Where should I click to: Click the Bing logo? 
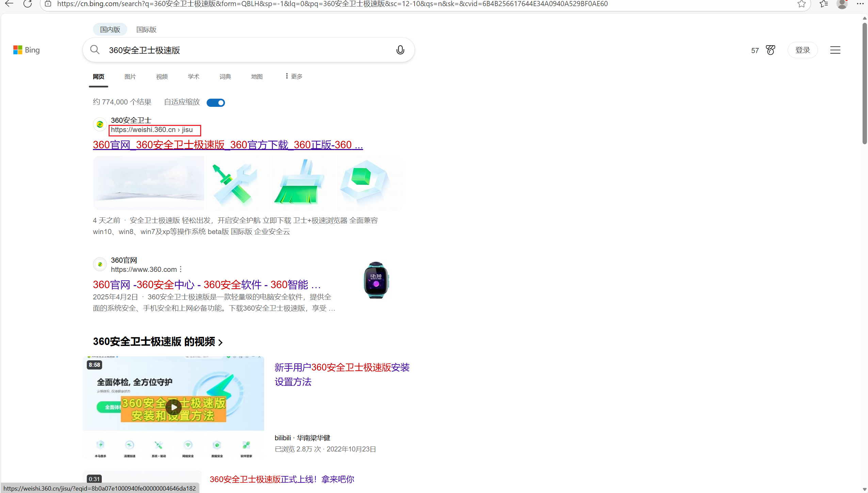tap(27, 50)
